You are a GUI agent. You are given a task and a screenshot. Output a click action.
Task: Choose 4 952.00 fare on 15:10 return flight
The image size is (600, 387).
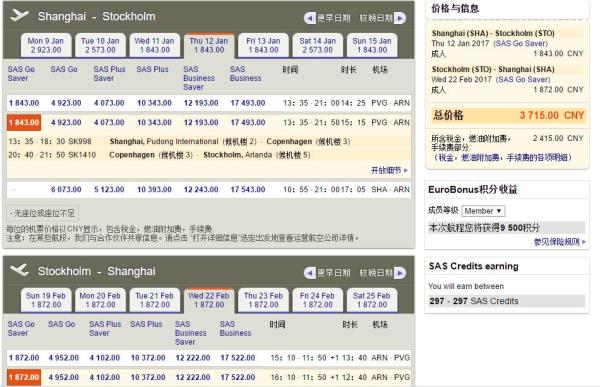click(x=64, y=358)
